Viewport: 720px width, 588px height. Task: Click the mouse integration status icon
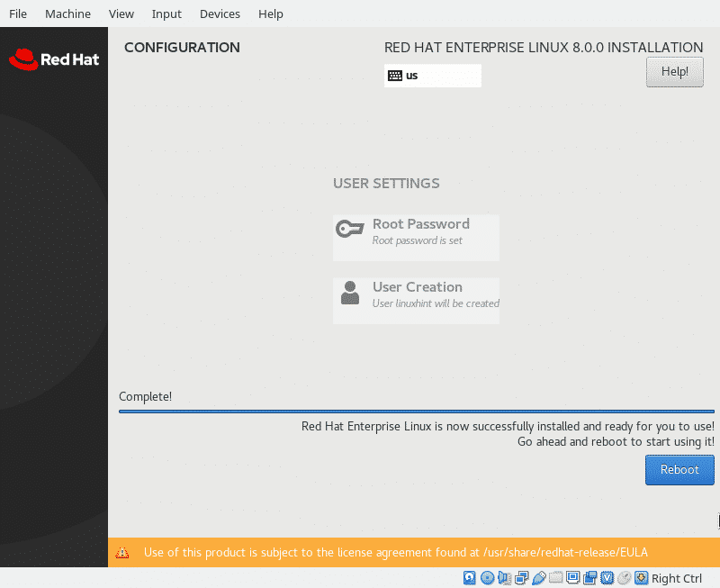click(624, 577)
